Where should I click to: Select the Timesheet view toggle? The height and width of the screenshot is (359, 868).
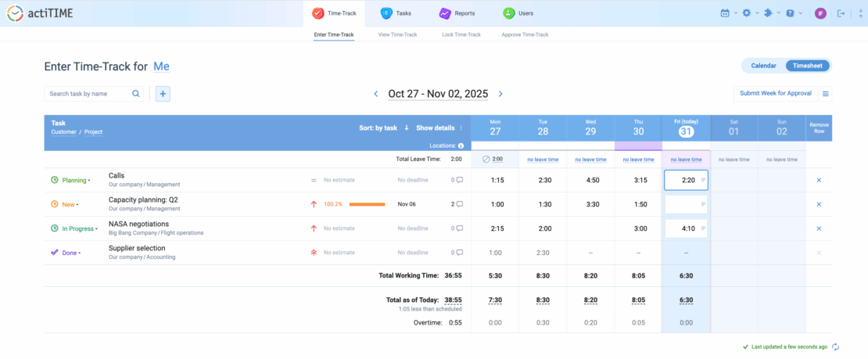click(806, 66)
